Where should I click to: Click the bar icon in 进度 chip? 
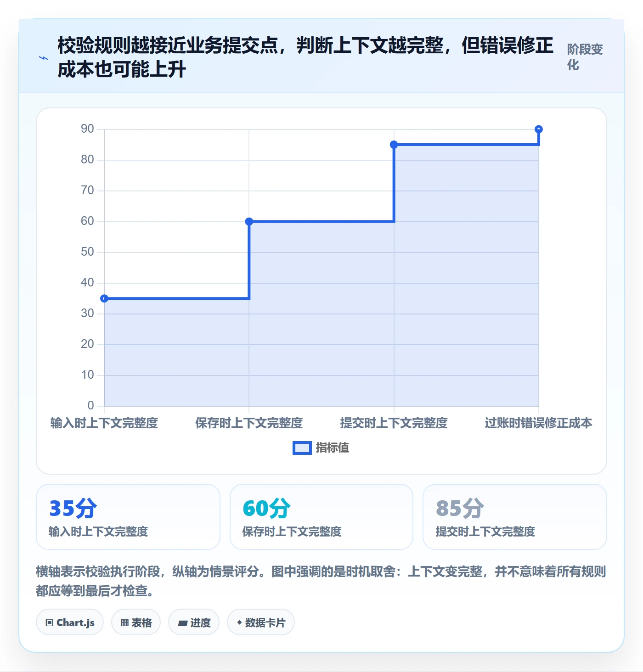(x=183, y=623)
